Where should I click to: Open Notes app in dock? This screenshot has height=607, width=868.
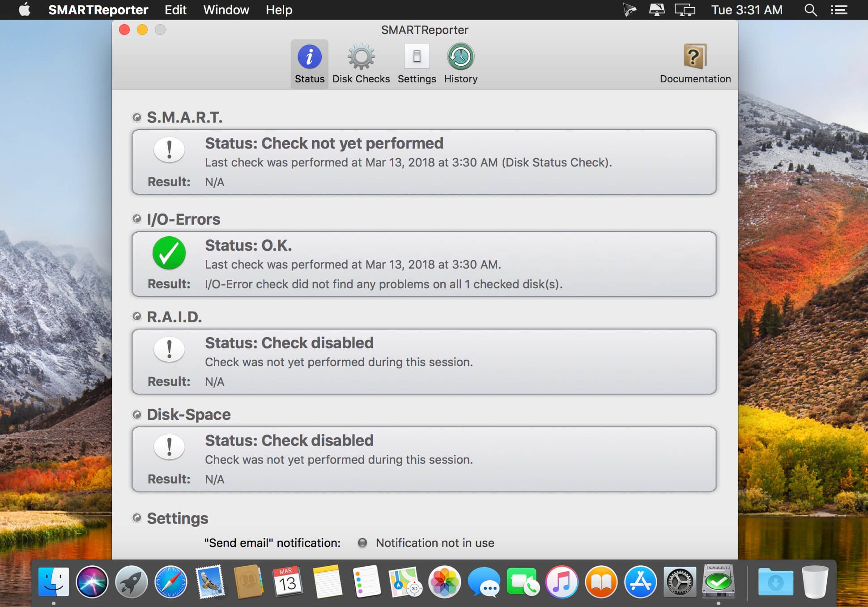327,582
